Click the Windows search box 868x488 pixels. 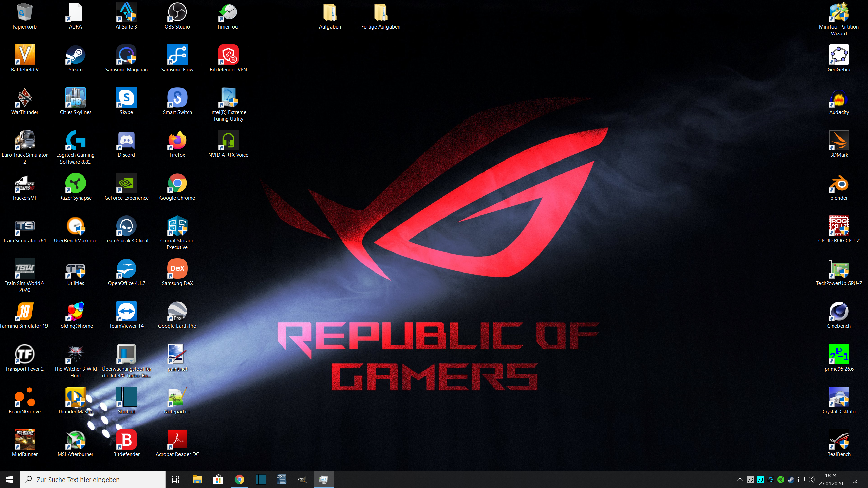(x=92, y=479)
